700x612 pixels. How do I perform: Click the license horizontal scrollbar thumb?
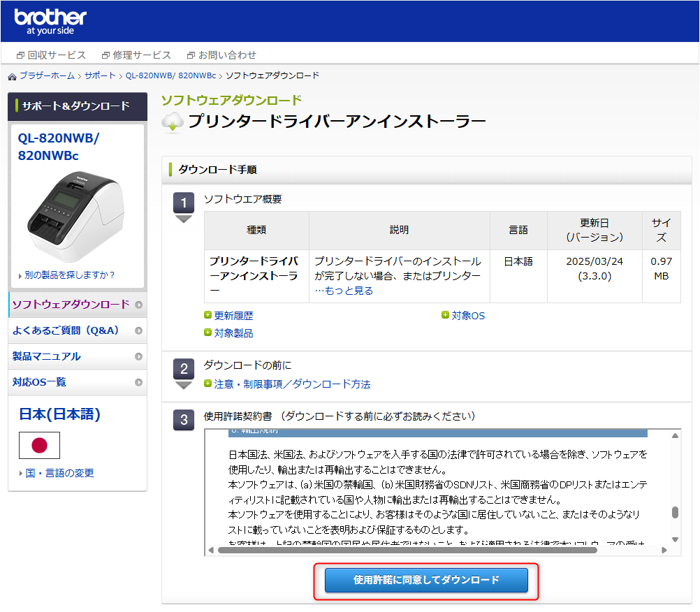(407, 551)
